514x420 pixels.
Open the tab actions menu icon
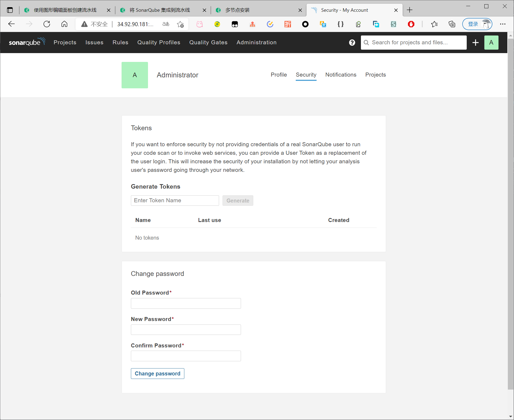click(x=10, y=10)
